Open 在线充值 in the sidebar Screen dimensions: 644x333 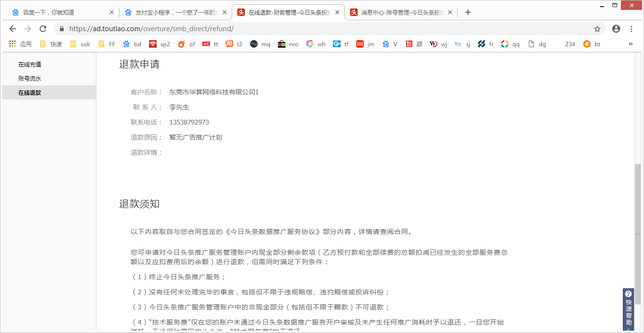pos(30,65)
